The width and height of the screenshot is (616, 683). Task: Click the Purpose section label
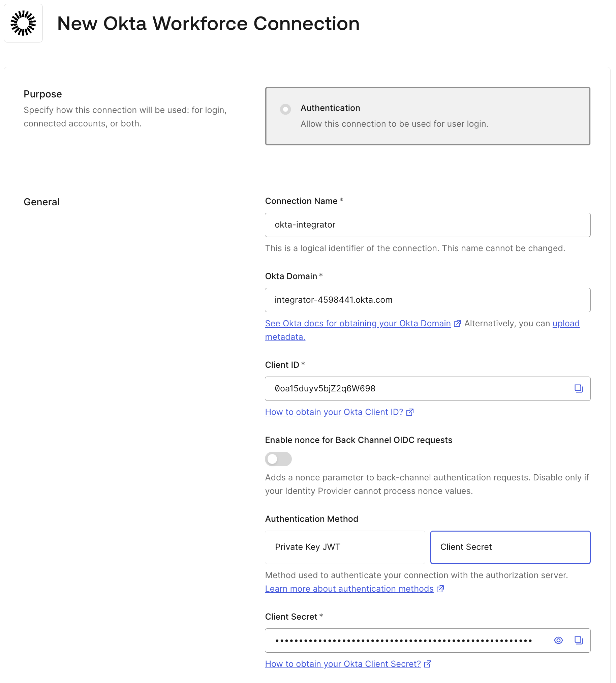43,94
